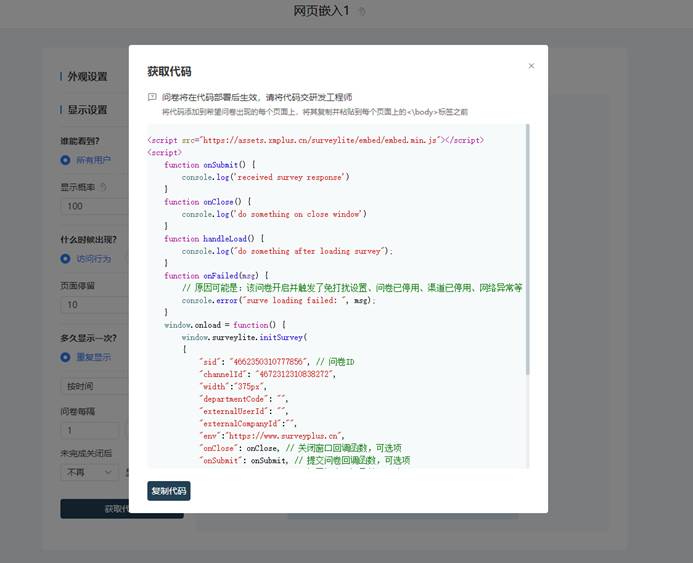Click the 什么时候出现? label
The width and height of the screenshot is (693, 563).
[x=88, y=240]
